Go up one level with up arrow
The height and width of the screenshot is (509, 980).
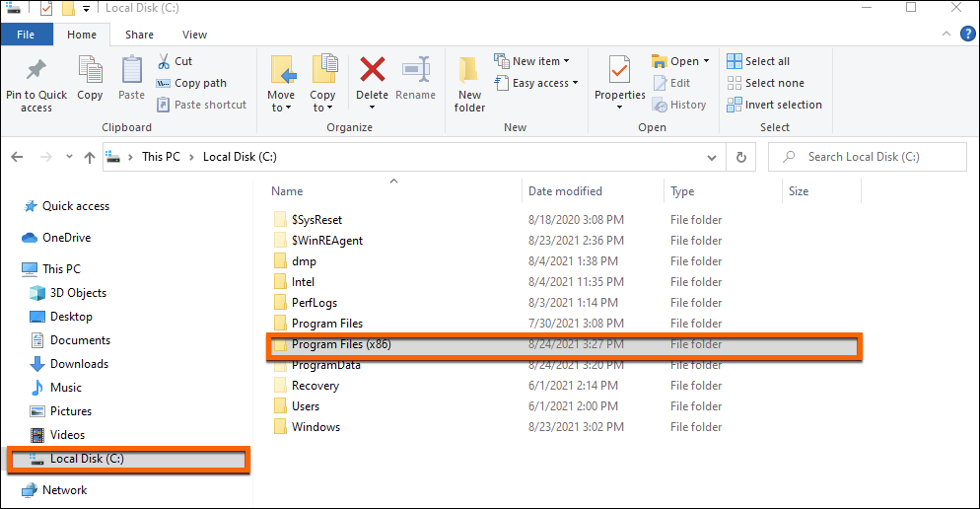[x=90, y=157]
